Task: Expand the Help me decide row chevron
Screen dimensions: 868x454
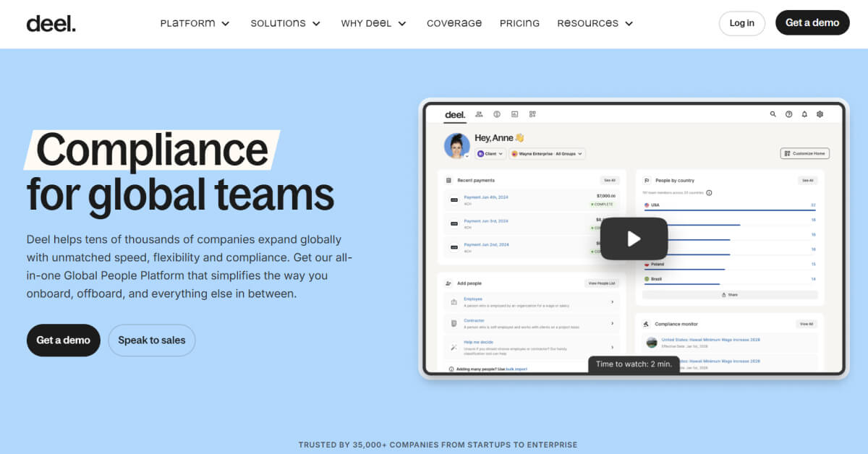Action: [x=612, y=348]
